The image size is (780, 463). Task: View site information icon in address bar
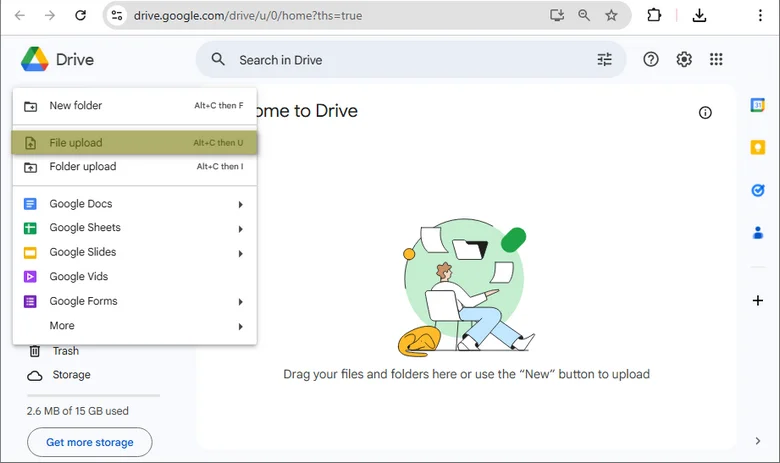pos(116,15)
